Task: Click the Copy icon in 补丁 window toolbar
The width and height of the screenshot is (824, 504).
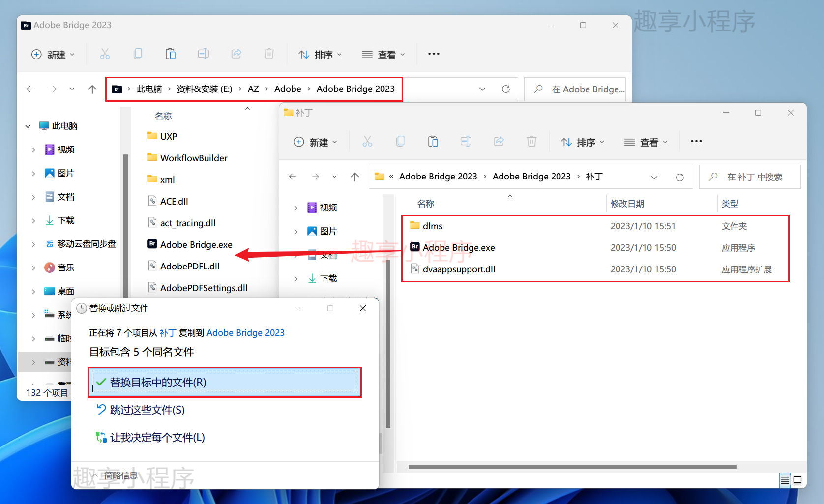Action: click(x=400, y=142)
